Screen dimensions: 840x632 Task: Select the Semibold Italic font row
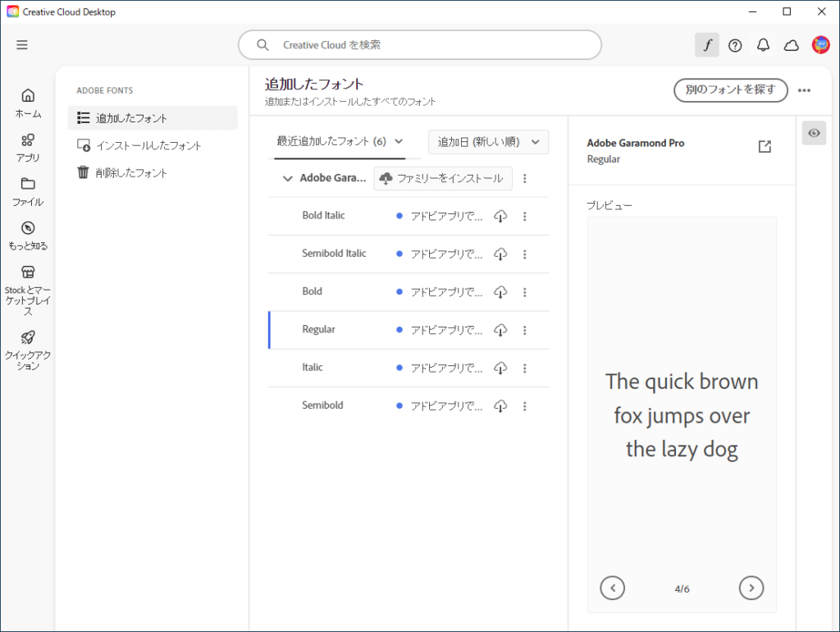pos(409,254)
